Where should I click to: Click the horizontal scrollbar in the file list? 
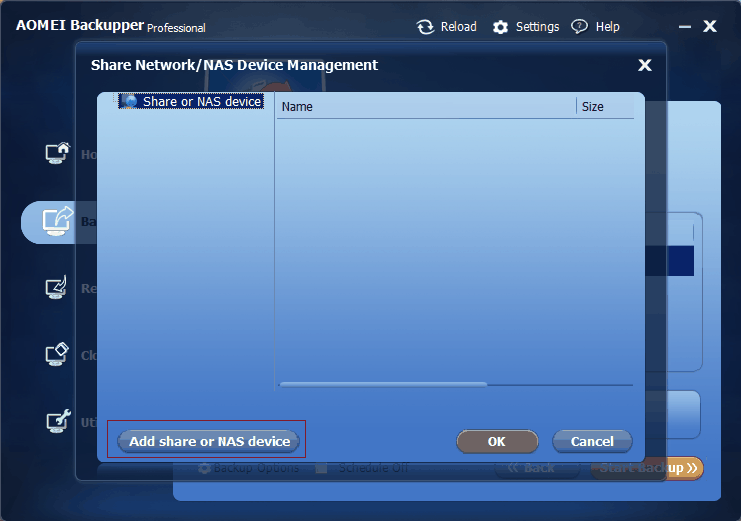383,385
